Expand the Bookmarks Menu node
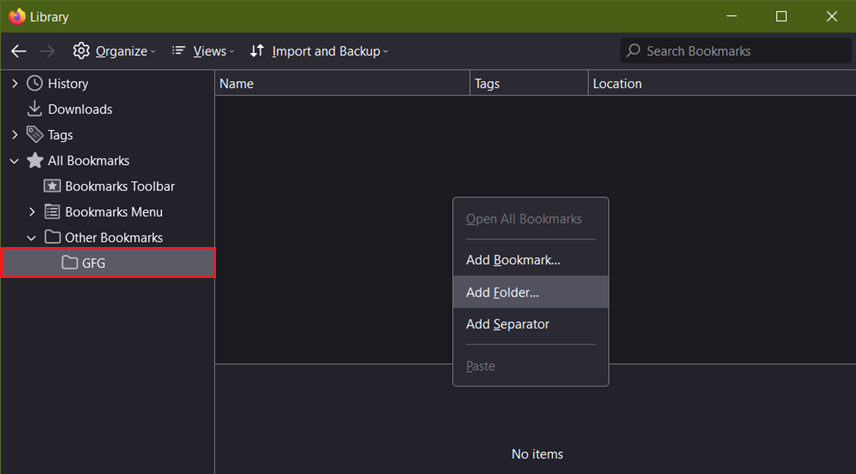Screen dimensions: 856x474 [x=32, y=211]
